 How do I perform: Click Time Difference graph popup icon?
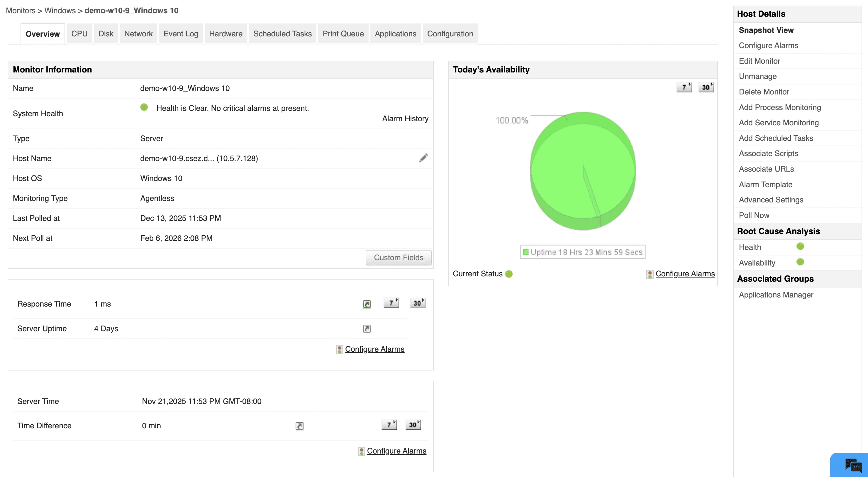(299, 426)
